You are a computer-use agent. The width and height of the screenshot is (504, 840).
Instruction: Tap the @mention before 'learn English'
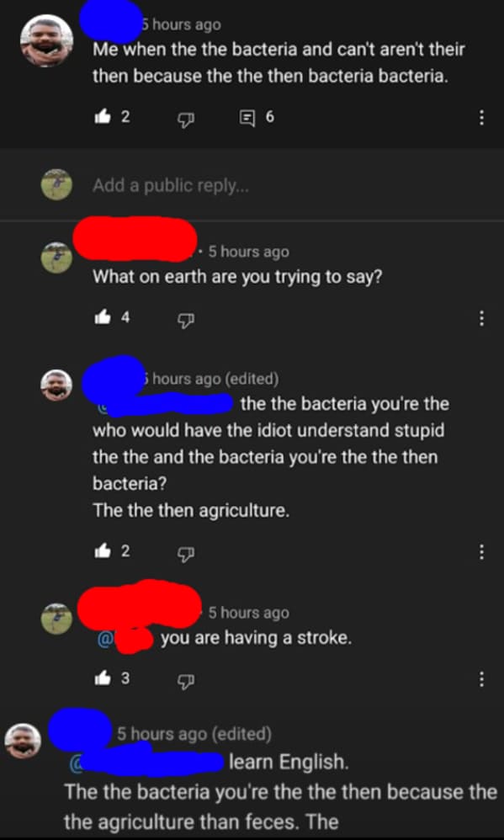pos(146,761)
